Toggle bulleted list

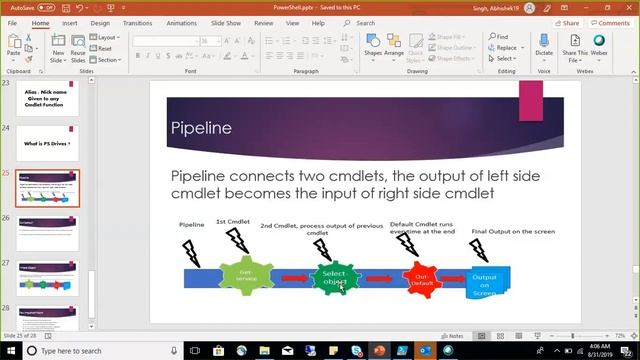coord(269,41)
